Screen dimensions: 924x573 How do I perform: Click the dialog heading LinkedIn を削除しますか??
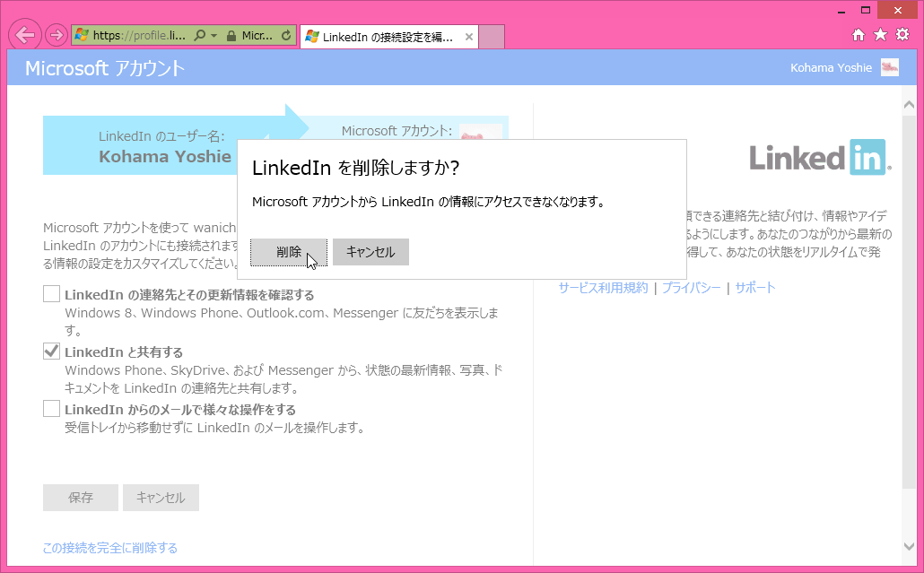(355, 168)
